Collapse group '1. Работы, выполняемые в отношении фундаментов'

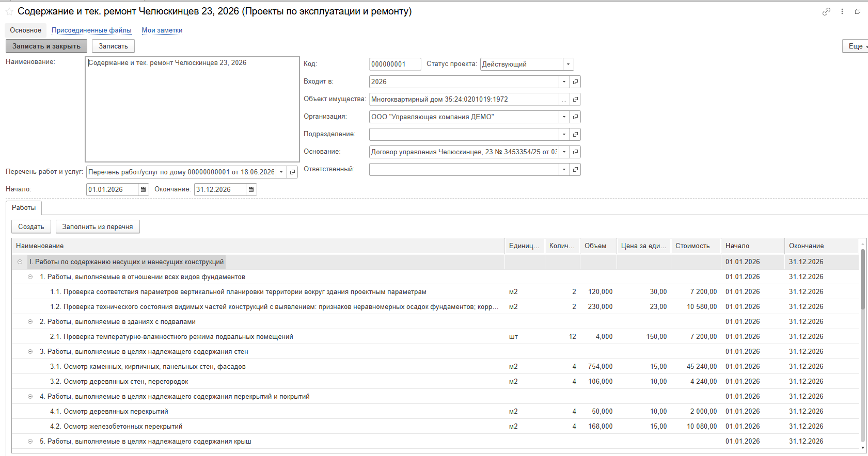(30, 277)
